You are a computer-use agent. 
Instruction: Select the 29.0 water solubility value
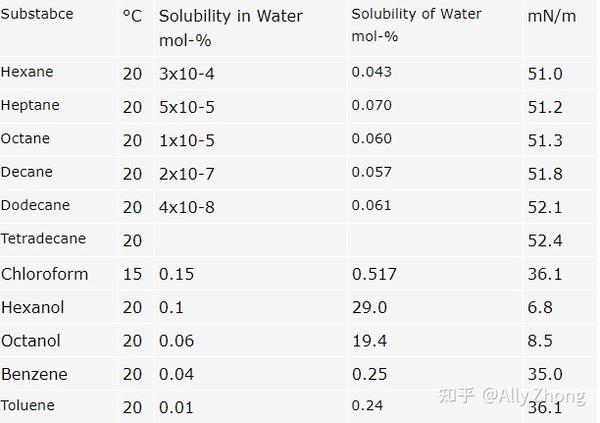(370, 307)
